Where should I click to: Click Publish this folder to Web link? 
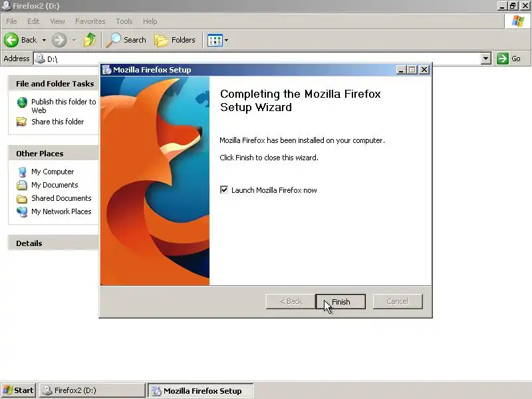click(x=64, y=106)
